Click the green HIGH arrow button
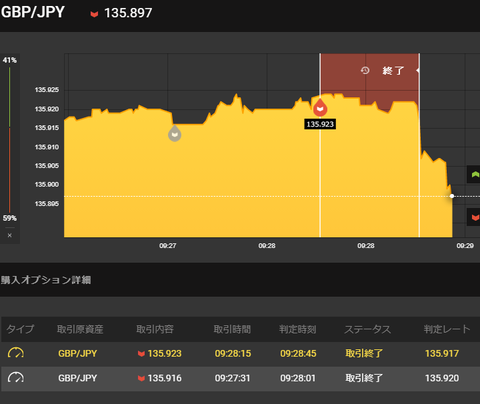The image size is (480, 404). pyautogui.click(x=474, y=174)
